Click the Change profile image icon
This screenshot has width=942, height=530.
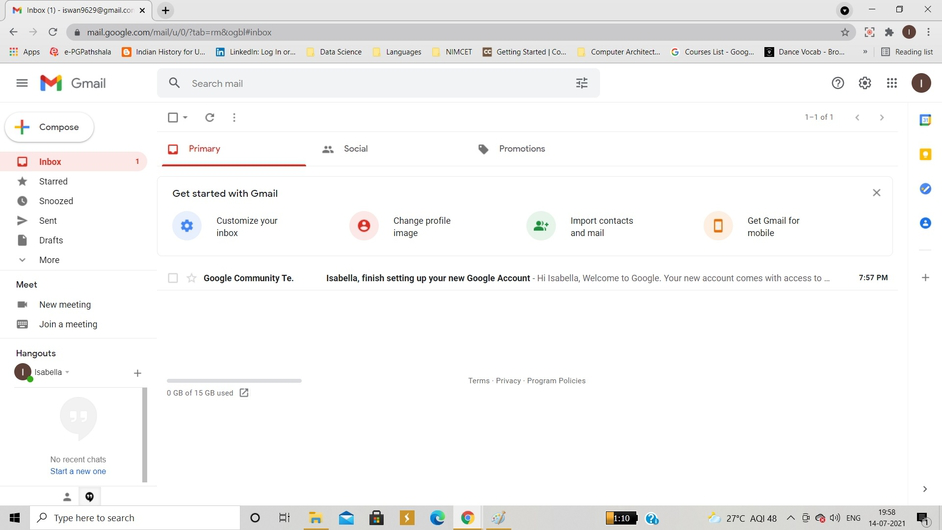(364, 226)
